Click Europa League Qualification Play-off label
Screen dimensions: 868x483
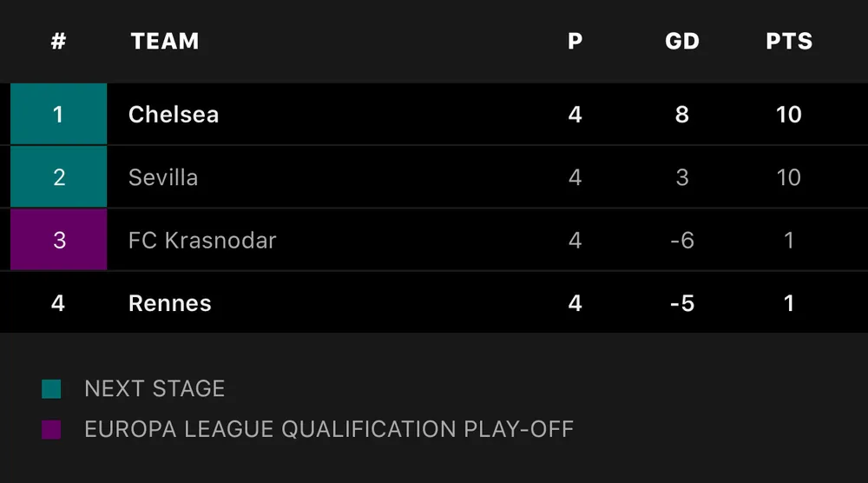pos(329,429)
